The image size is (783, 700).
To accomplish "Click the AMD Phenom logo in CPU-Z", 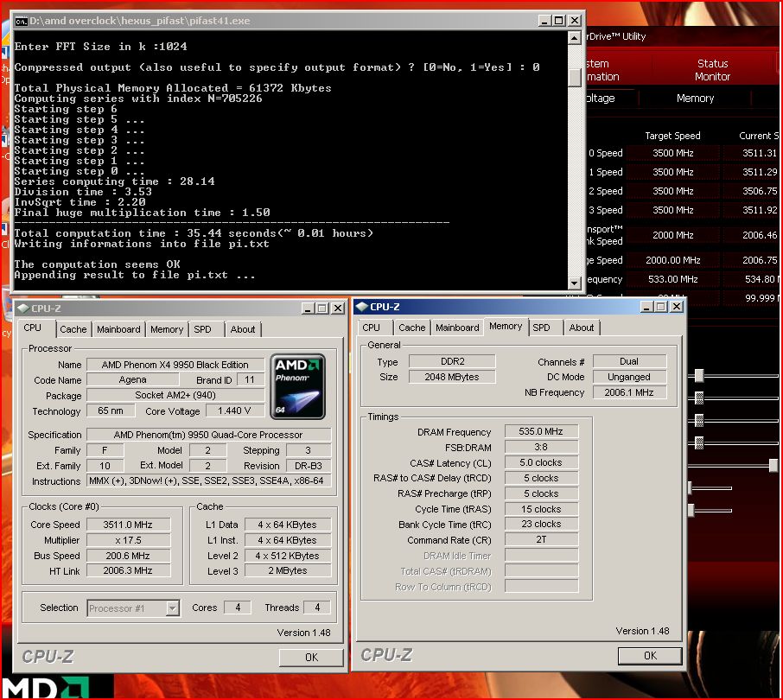I will 297,386.
